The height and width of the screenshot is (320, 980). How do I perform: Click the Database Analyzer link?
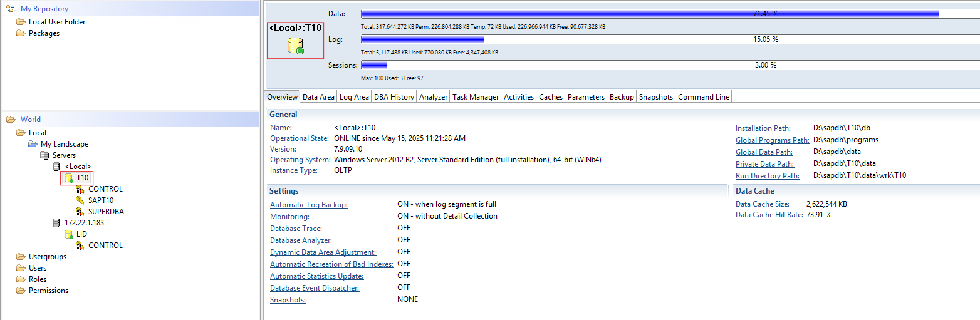pos(301,240)
